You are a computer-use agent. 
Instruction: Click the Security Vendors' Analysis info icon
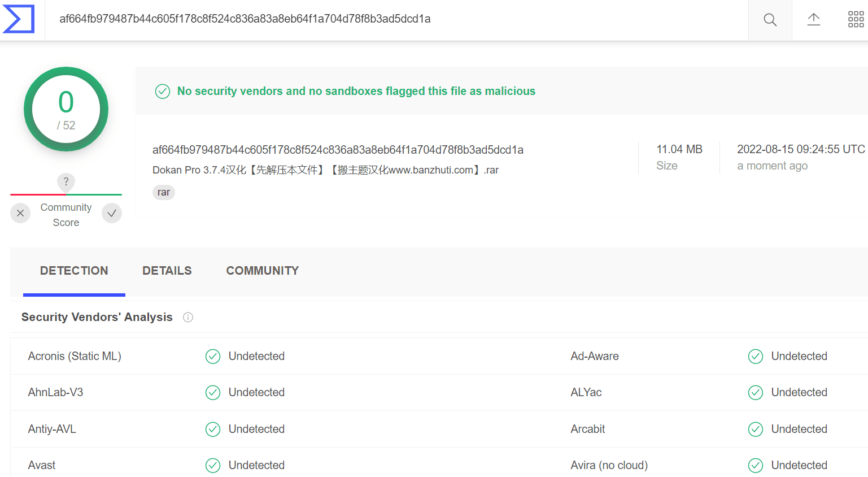188,318
